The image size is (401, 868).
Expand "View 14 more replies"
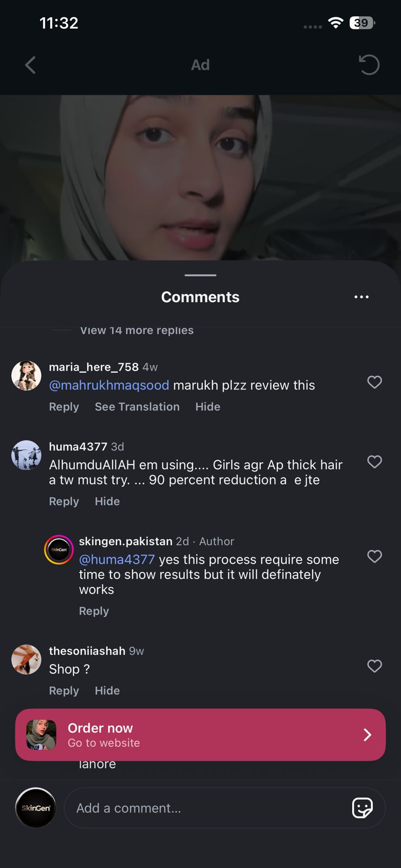click(x=137, y=330)
